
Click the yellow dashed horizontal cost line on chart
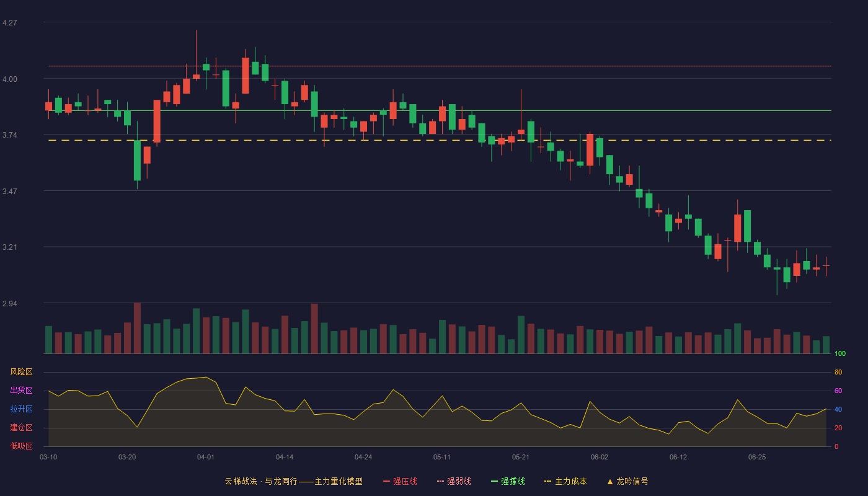(x=440, y=140)
